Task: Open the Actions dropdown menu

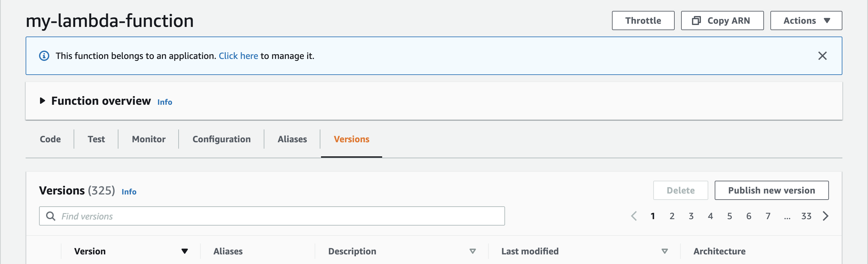Action: (x=806, y=21)
